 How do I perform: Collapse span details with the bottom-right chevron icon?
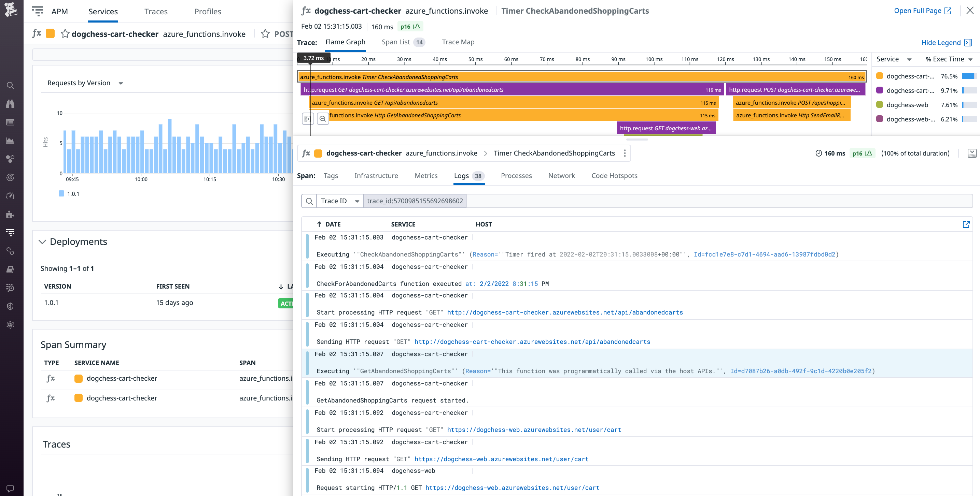click(972, 153)
